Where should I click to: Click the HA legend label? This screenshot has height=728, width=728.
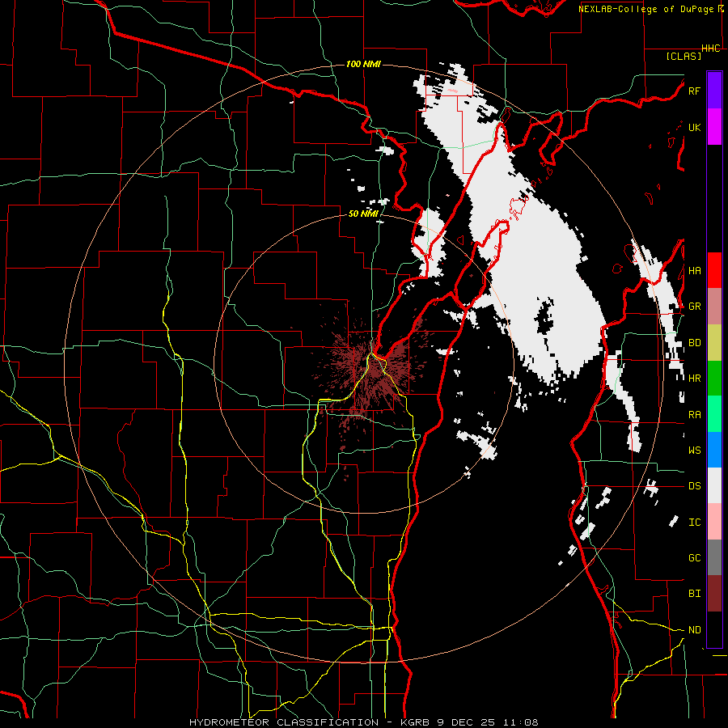click(x=694, y=270)
